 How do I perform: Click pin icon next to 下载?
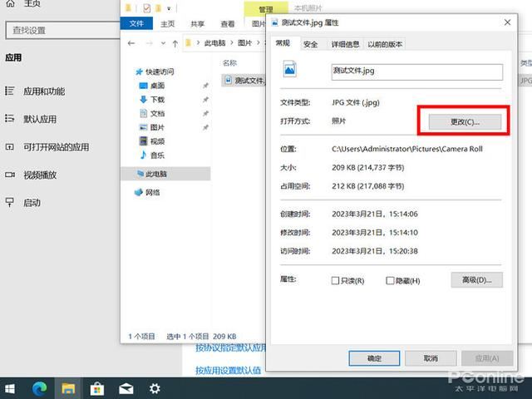[205, 100]
